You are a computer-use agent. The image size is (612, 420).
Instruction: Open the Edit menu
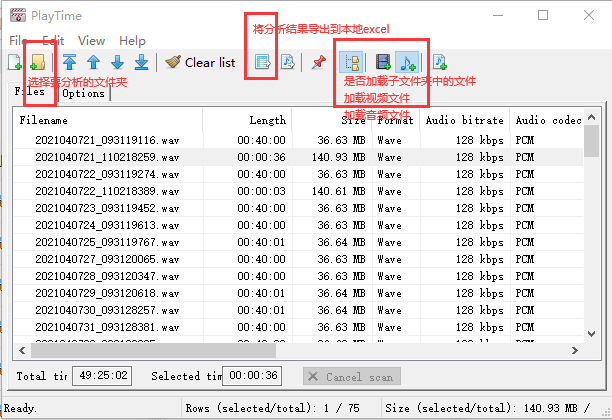(53, 41)
